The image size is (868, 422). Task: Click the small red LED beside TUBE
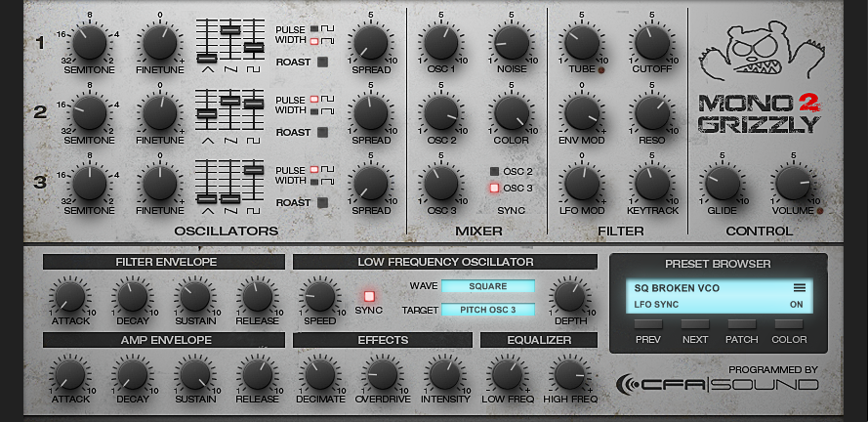pyautogui.click(x=601, y=70)
